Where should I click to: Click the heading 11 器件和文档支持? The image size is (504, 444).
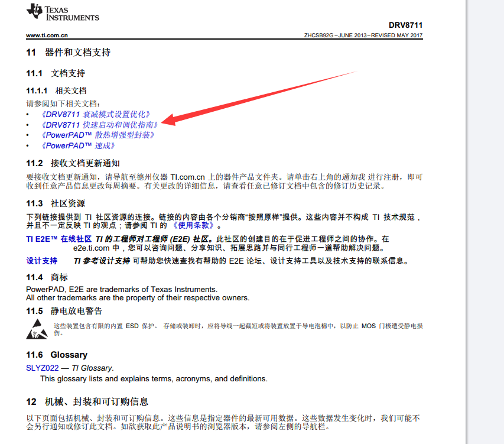pos(68,53)
